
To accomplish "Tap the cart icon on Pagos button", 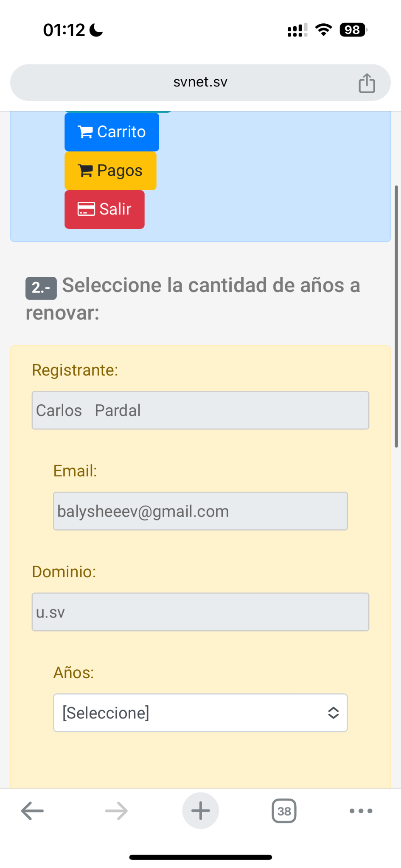I will 85,171.
